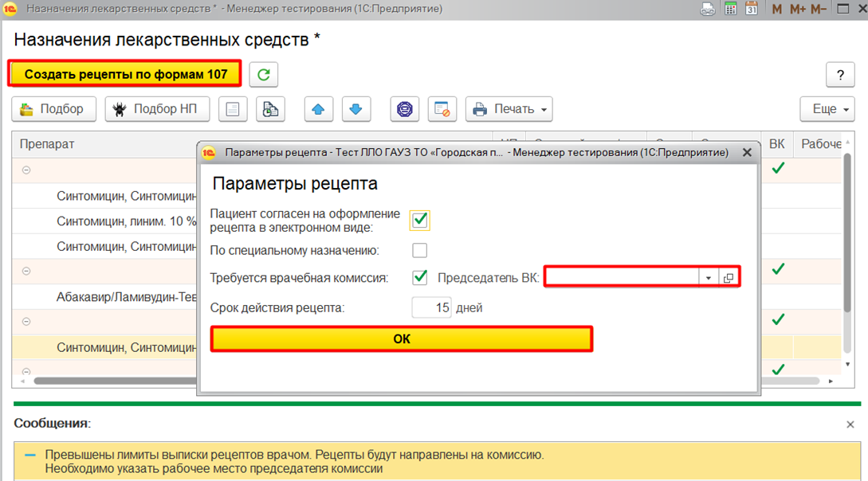Click the vertical scrollbar of the table
This screenshot has height=481, width=868.
848,239
